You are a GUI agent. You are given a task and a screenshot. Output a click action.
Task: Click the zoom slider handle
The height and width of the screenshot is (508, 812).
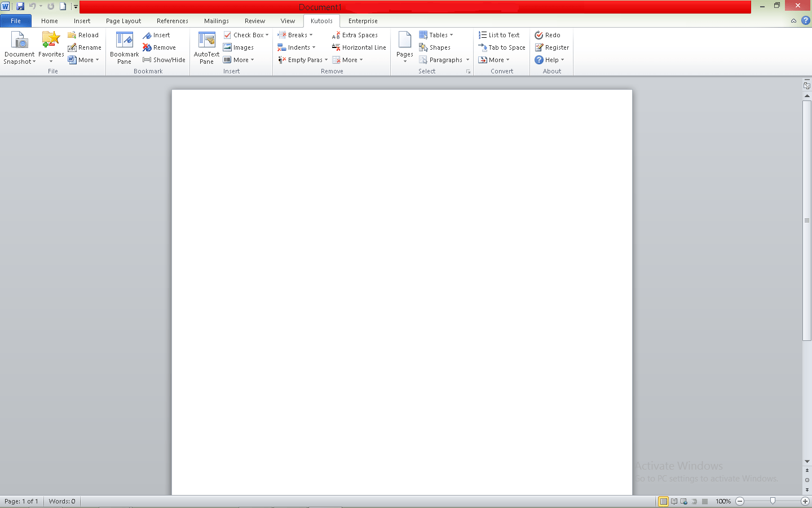(x=773, y=501)
